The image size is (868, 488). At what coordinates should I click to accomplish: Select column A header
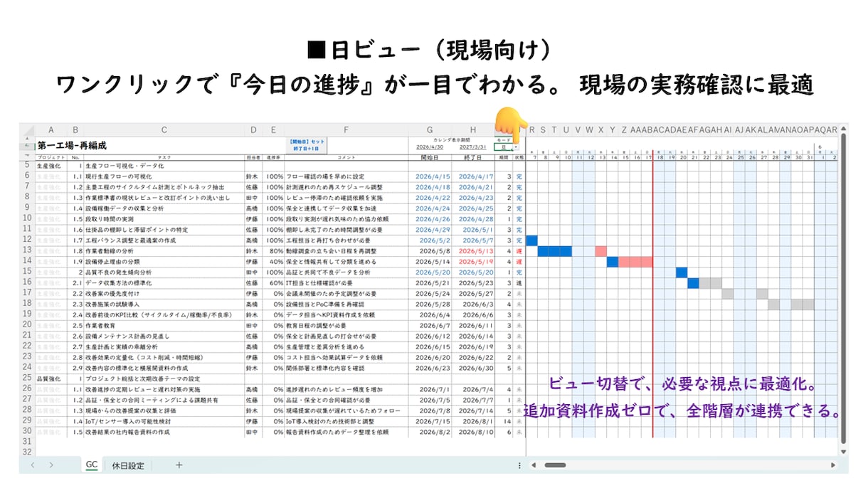[x=51, y=130]
